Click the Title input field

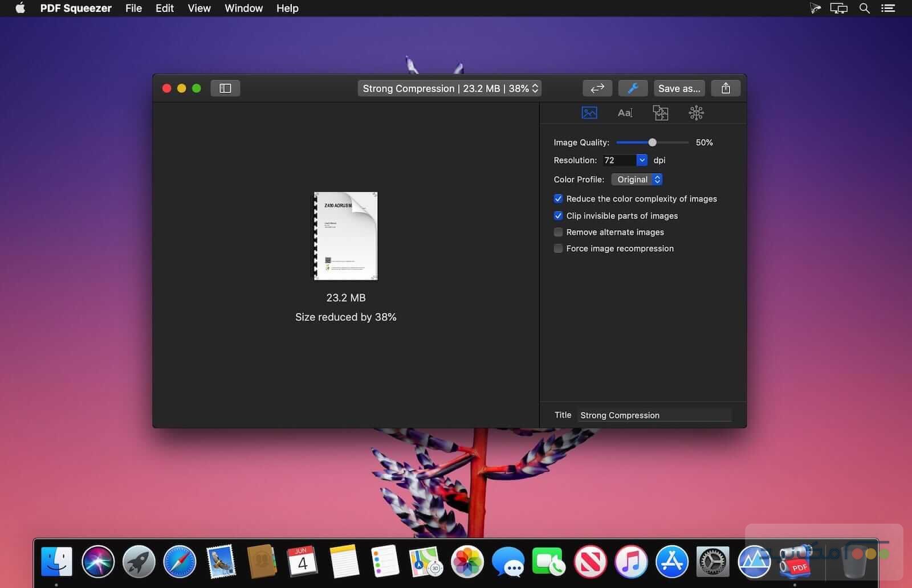pos(654,415)
